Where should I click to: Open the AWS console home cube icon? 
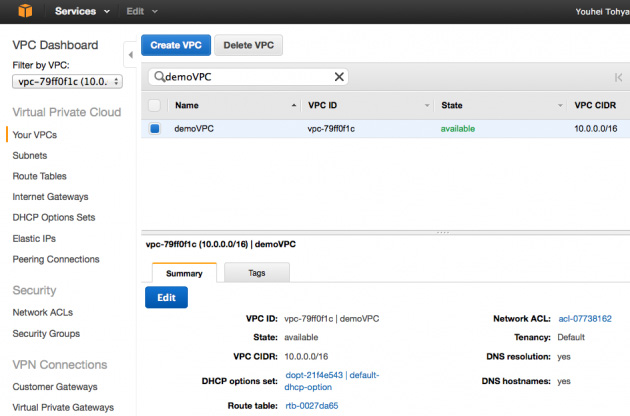coord(25,11)
